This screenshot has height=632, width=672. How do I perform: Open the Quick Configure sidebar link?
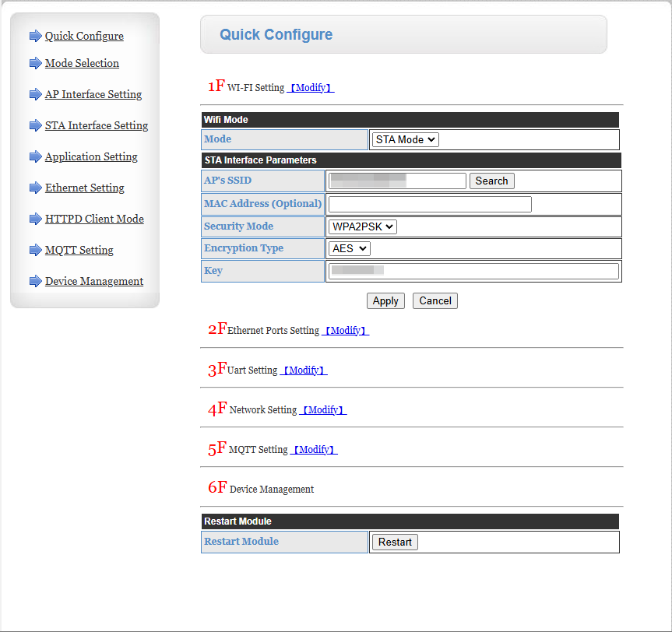click(84, 36)
